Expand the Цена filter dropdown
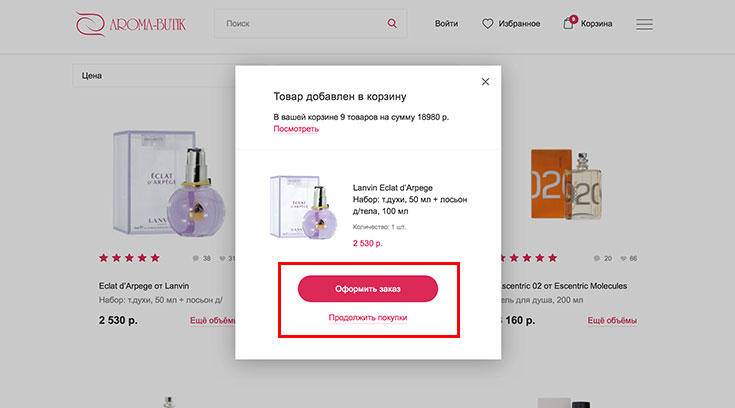The image size is (735, 408). tap(150, 76)
